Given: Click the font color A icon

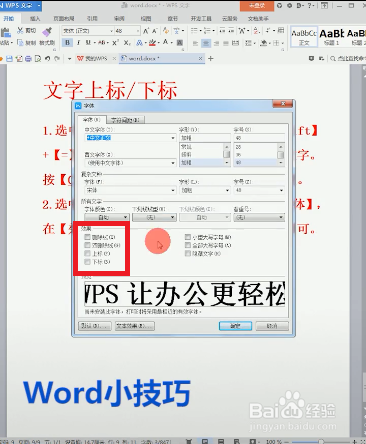Looking at the screenshot, I should pos(165,43).
